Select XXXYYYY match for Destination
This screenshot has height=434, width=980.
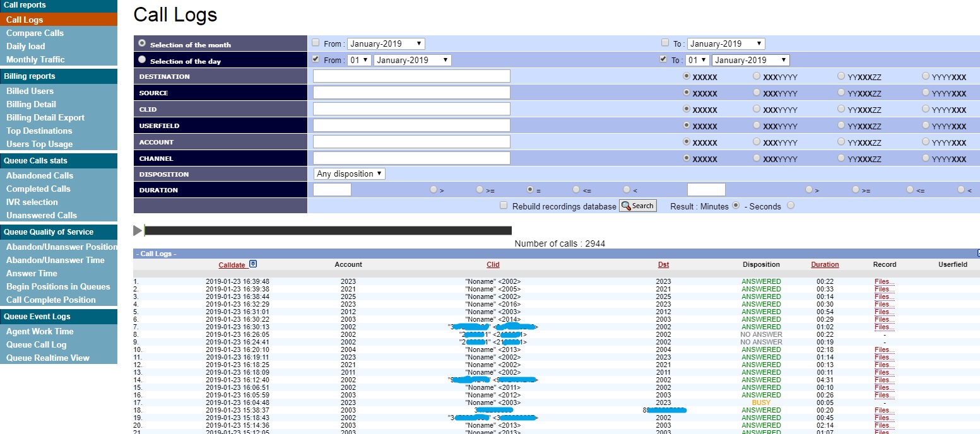click(757, 76)
